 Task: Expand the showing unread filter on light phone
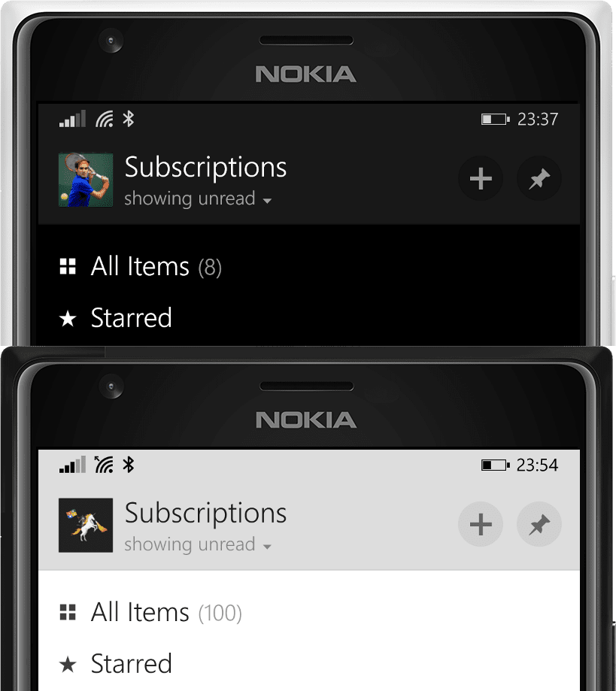(x=198, y=544)
